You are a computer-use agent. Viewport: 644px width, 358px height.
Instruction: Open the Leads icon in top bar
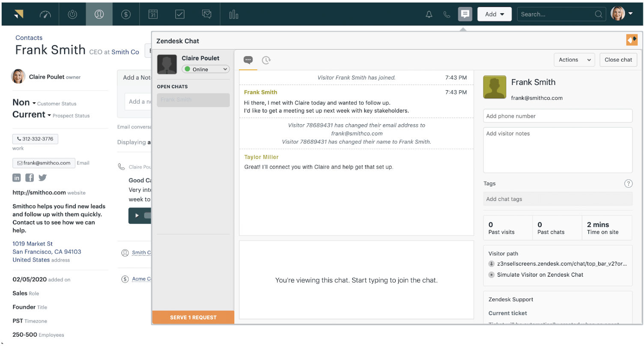(72, 14)
